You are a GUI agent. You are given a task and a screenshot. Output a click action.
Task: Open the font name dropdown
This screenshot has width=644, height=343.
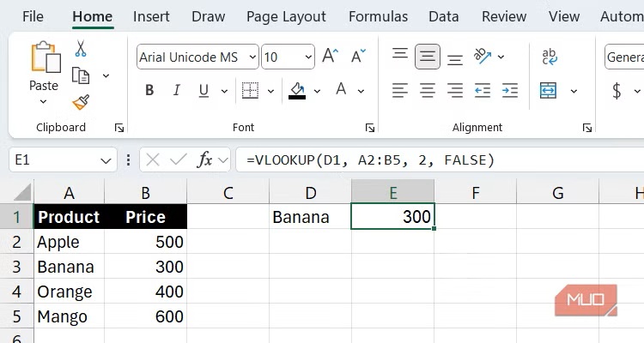point(252,57)
